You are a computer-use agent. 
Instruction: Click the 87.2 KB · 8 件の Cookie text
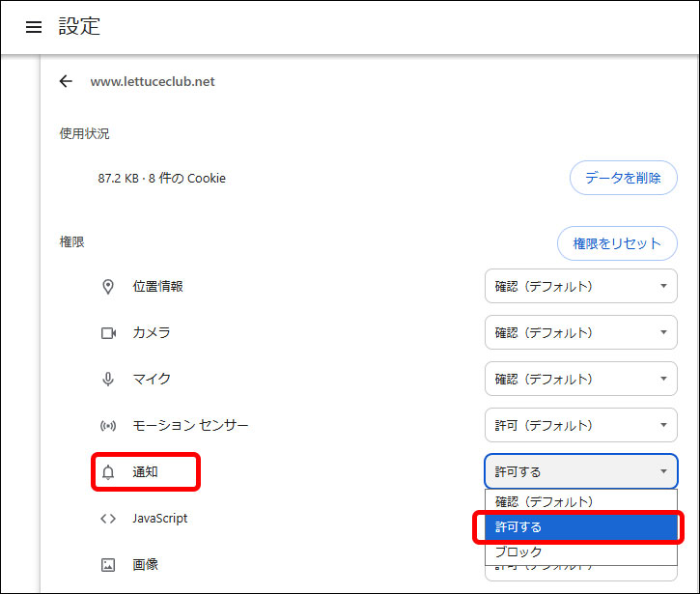pos(161,178)
